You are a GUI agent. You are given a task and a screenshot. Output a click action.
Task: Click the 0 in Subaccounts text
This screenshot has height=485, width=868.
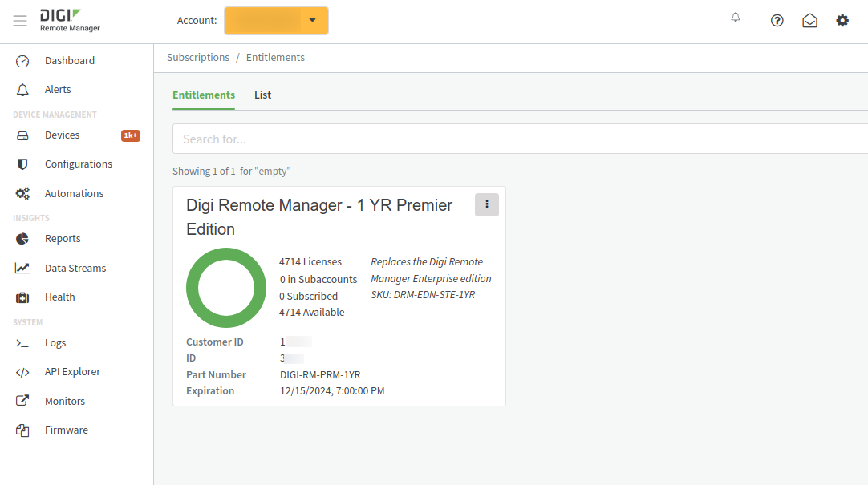click(318, 279)
